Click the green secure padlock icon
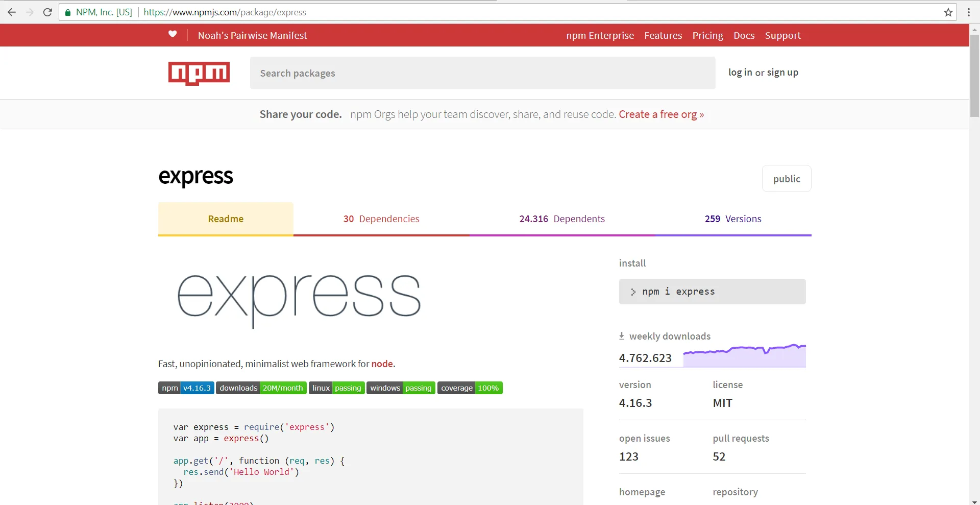 67,12
